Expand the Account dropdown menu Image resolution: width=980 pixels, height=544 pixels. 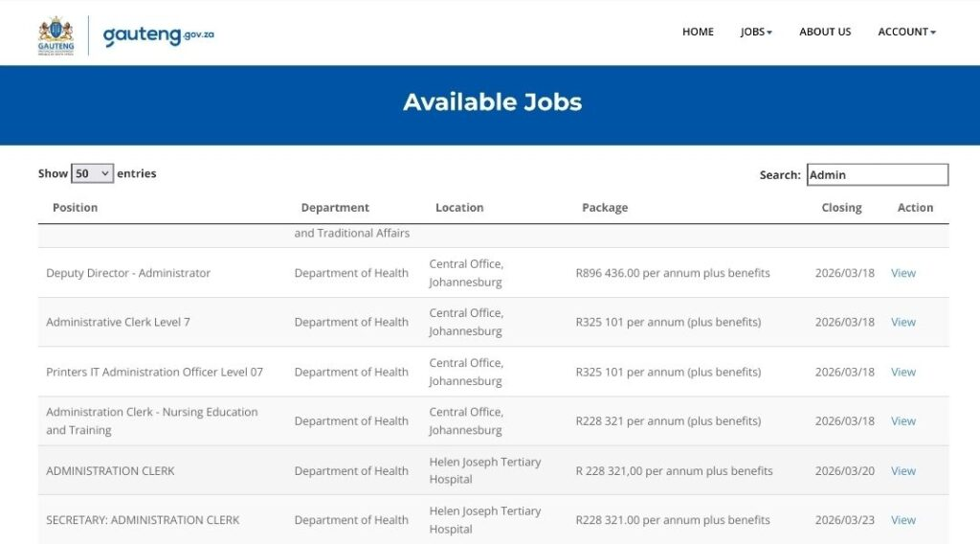click(906, 32)
